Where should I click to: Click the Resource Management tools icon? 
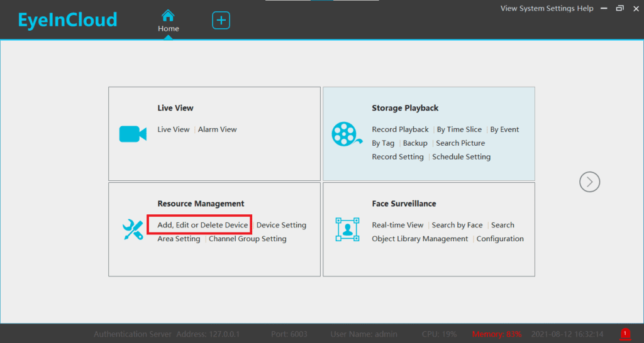[133, 230]
